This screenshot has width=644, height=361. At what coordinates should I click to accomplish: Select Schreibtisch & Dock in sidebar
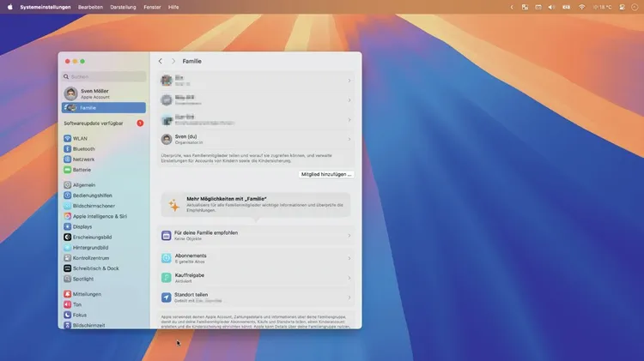pos(104,268)
